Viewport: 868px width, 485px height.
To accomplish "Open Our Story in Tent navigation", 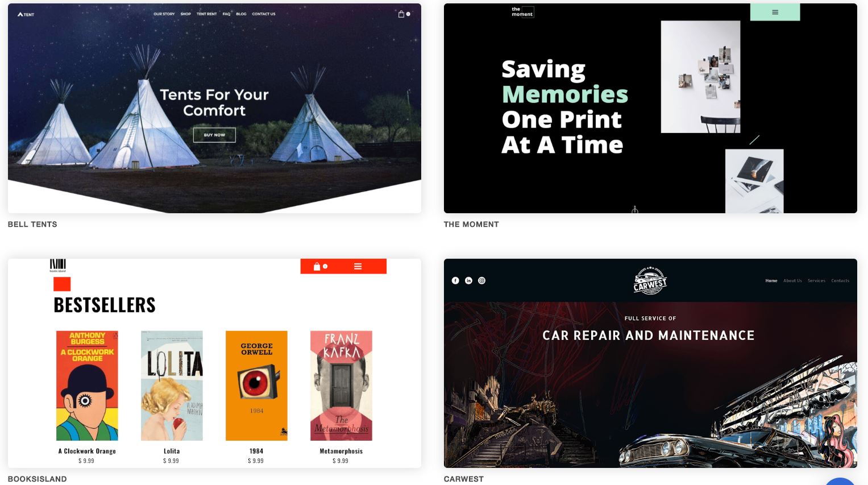I will [164, 14].
